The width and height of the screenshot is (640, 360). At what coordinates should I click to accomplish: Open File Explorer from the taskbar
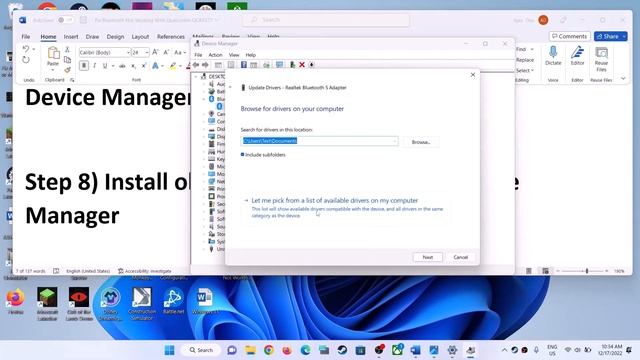[x=250, y=350]
